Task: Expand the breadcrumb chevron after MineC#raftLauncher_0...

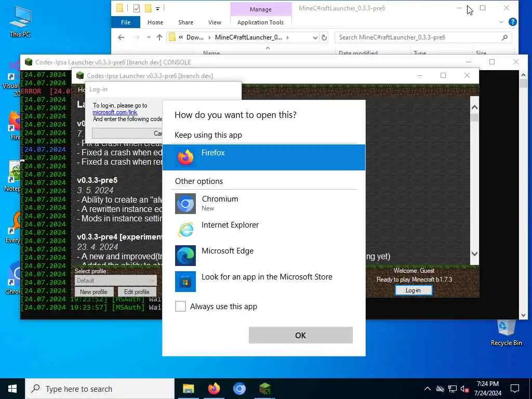Action: point(288,37)
